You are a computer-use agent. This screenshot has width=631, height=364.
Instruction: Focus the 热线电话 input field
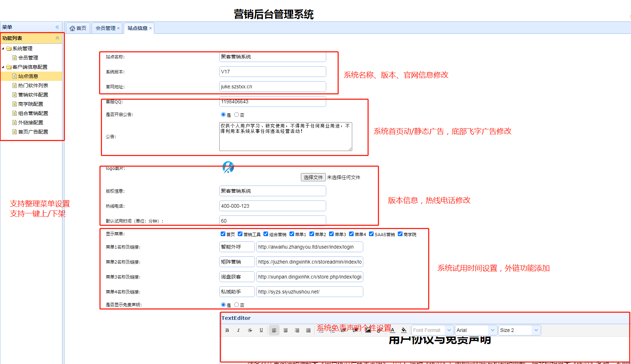273,206
